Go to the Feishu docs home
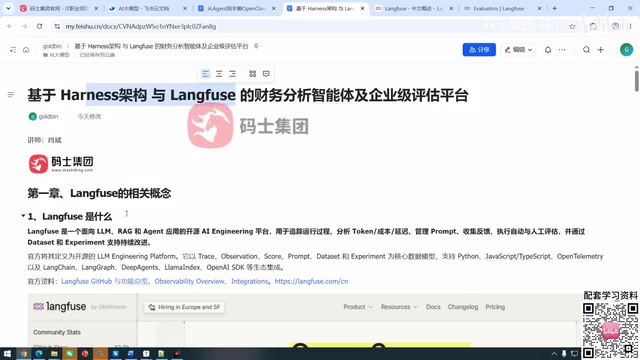The height and width of the screenshot is (360, 640). (26, 50)
